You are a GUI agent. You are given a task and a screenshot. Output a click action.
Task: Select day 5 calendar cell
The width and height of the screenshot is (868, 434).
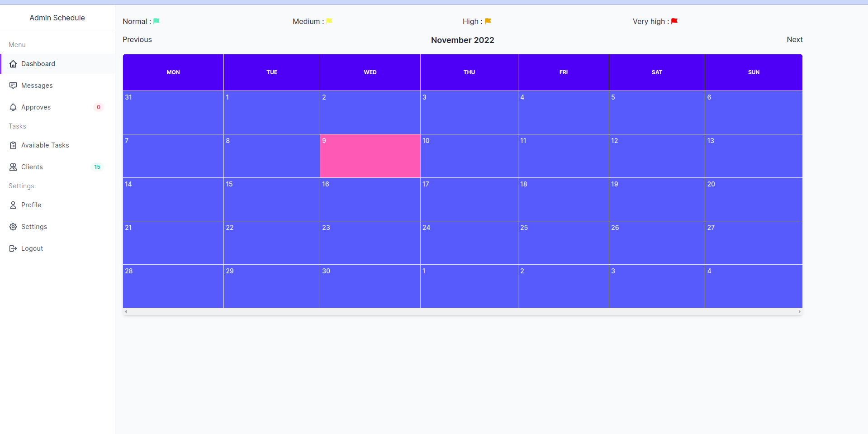pos(657,112)
